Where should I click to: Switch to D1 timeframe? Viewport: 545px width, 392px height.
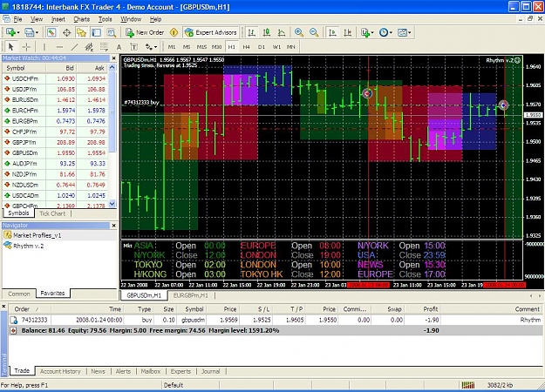[x=262, y=46]
